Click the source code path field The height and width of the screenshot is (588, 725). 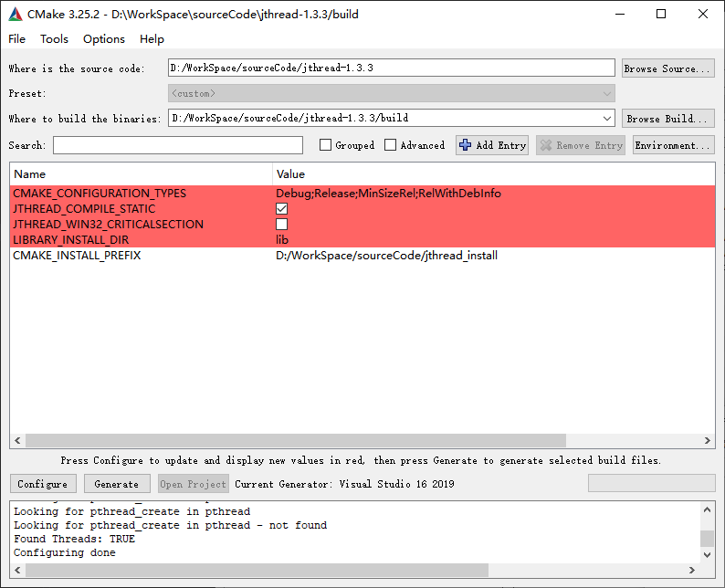pyautogui.click(x=391, y=68)
